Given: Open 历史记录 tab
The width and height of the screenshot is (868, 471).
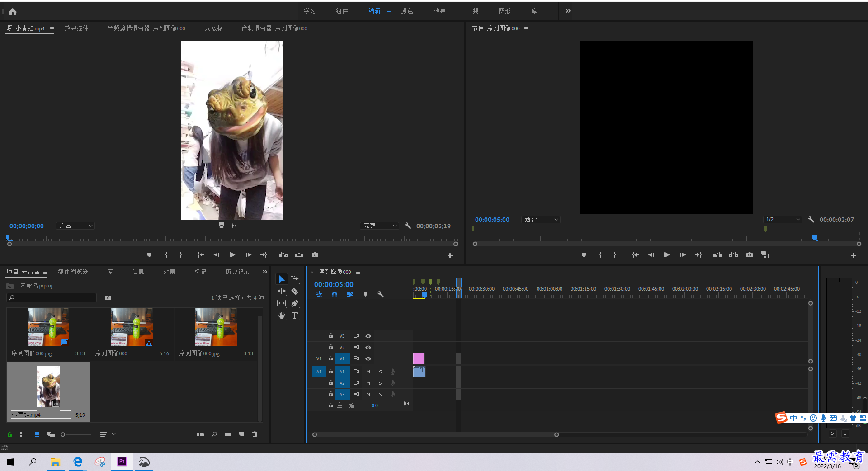Looking at the screenshot, I should [x=238, y=272].
